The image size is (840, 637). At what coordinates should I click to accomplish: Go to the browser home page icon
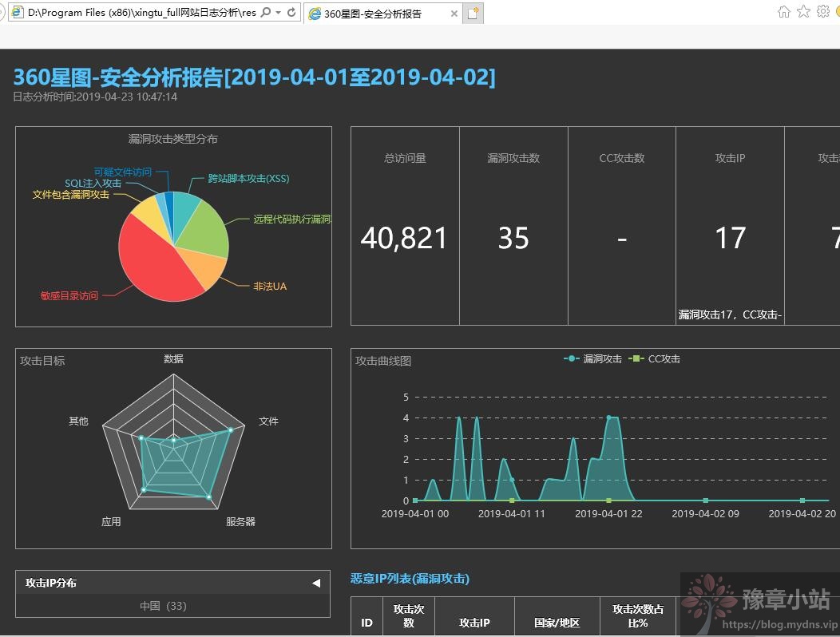click(x=784, y=12)
